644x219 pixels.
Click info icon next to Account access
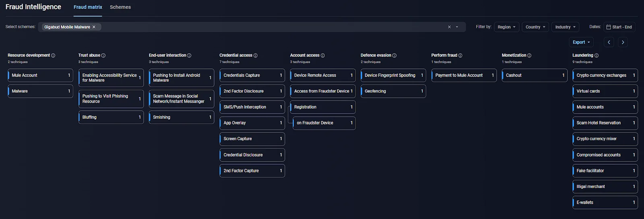pos(323,56)
